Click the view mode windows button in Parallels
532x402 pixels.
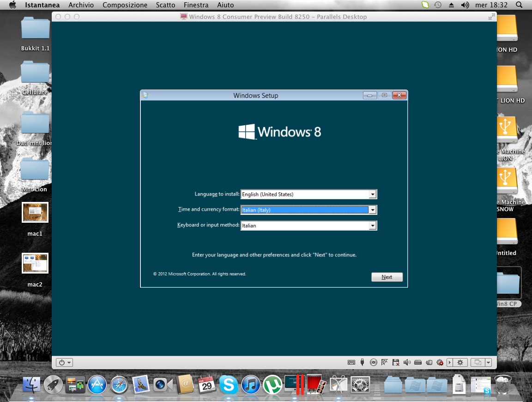[x=478, y=362]
